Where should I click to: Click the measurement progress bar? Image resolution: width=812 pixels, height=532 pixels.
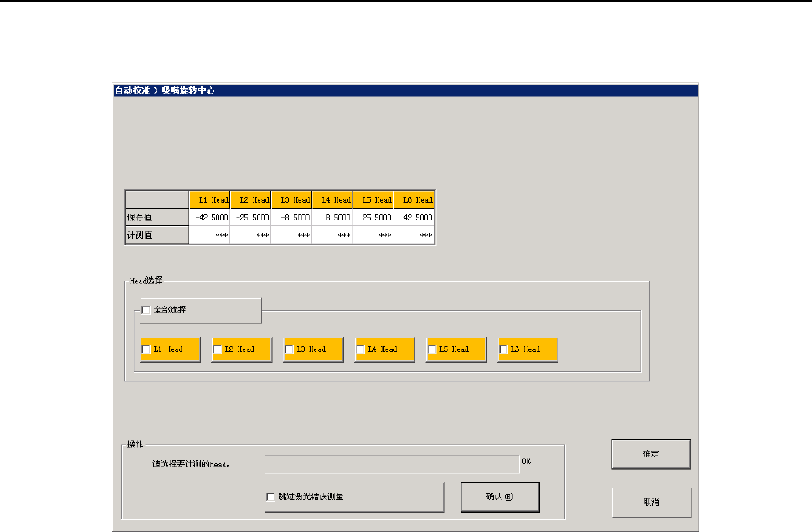392,464
